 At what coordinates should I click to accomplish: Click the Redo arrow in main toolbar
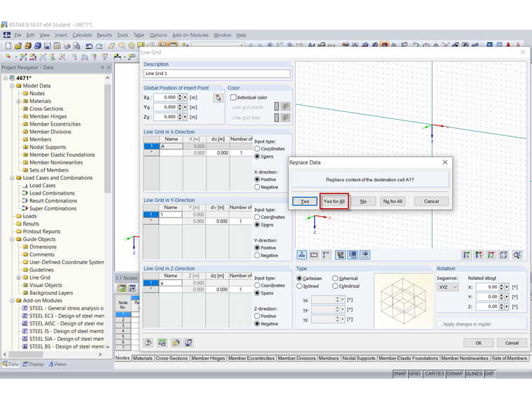point(99,45)
